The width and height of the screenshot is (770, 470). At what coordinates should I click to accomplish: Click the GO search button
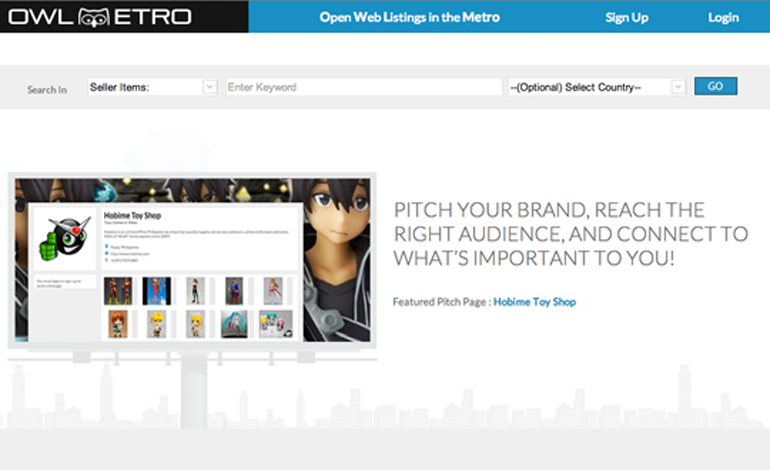click(715, 86)
